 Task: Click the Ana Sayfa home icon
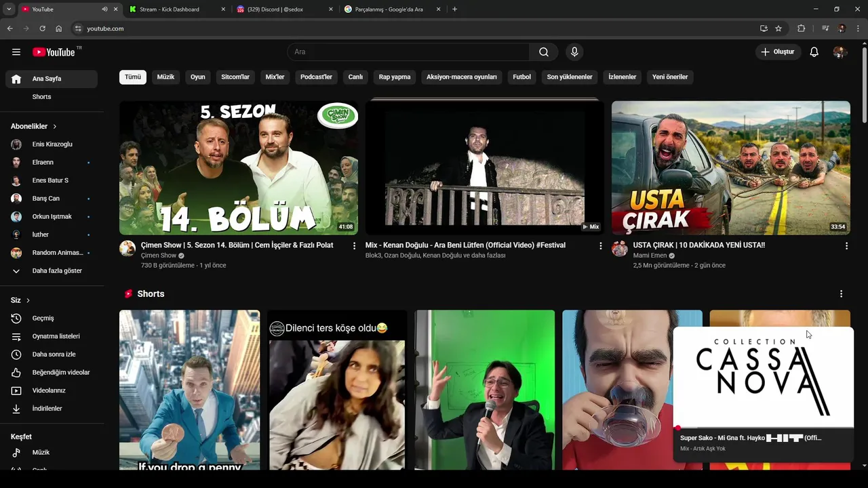click(x=16, y=79)
